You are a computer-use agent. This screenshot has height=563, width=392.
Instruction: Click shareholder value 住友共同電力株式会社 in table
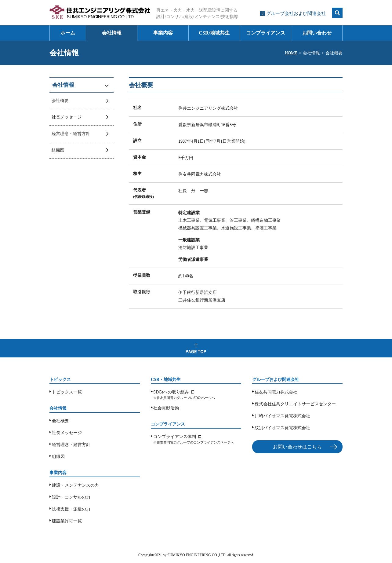pyautogui.click(x=200, y=174)
